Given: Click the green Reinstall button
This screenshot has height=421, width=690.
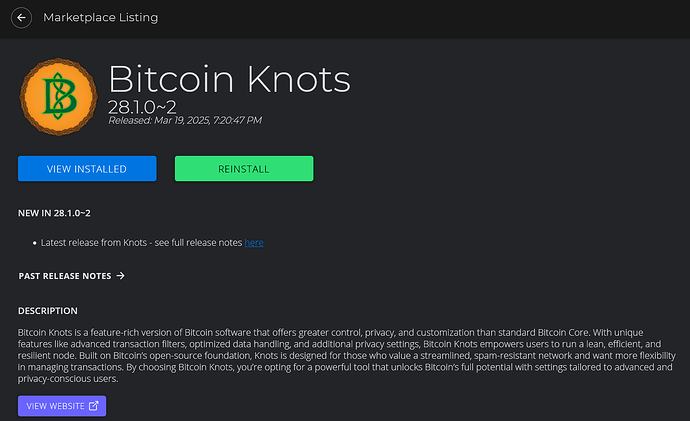Looking at the screenshot, I should (x=244, y=168).
